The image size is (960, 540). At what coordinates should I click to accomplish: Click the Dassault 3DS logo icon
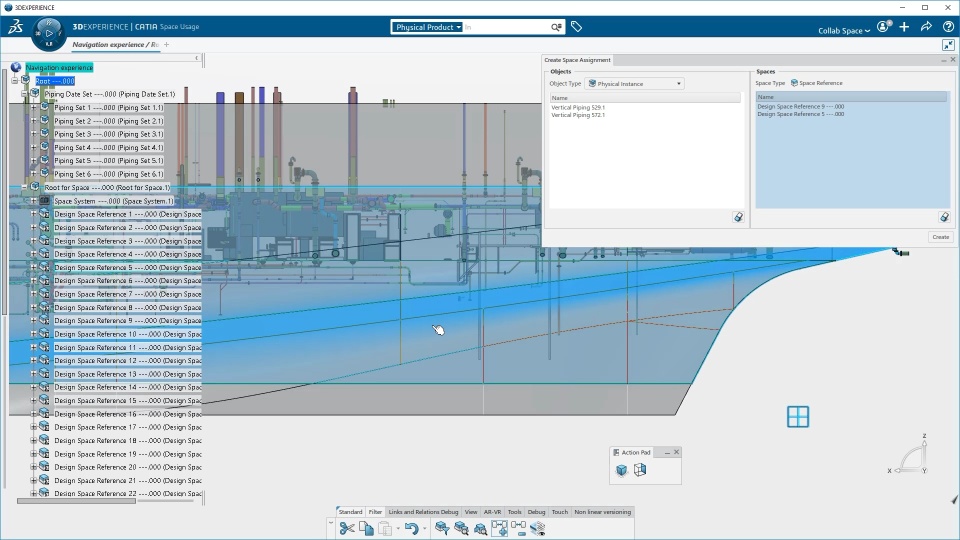[x=16, y=26]
